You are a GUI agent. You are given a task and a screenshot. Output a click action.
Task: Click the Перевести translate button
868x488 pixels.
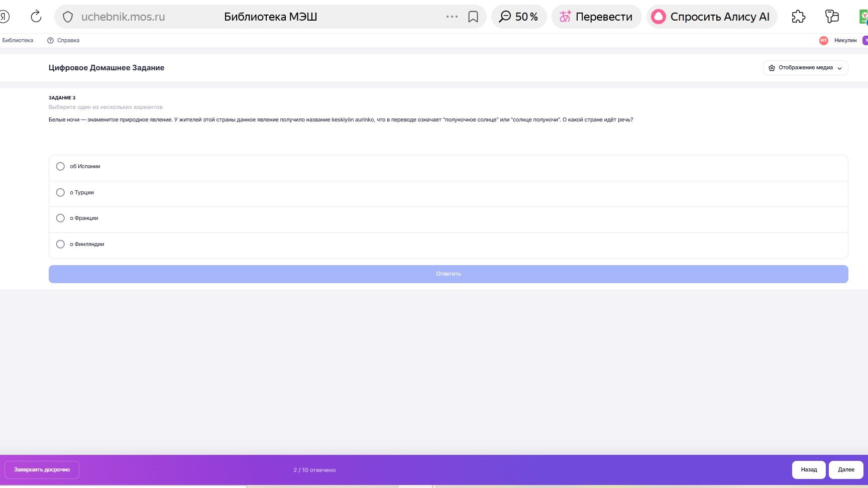tap(596, 17)
